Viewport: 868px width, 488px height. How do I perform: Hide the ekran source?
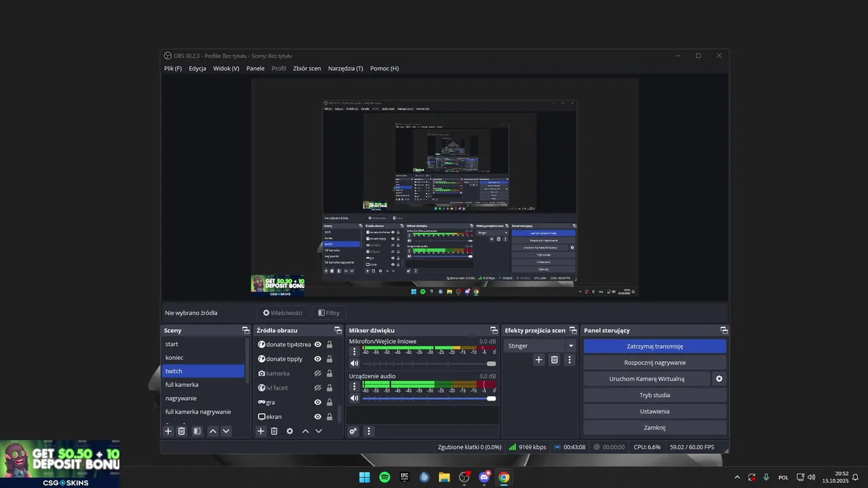tap(317, 417)
